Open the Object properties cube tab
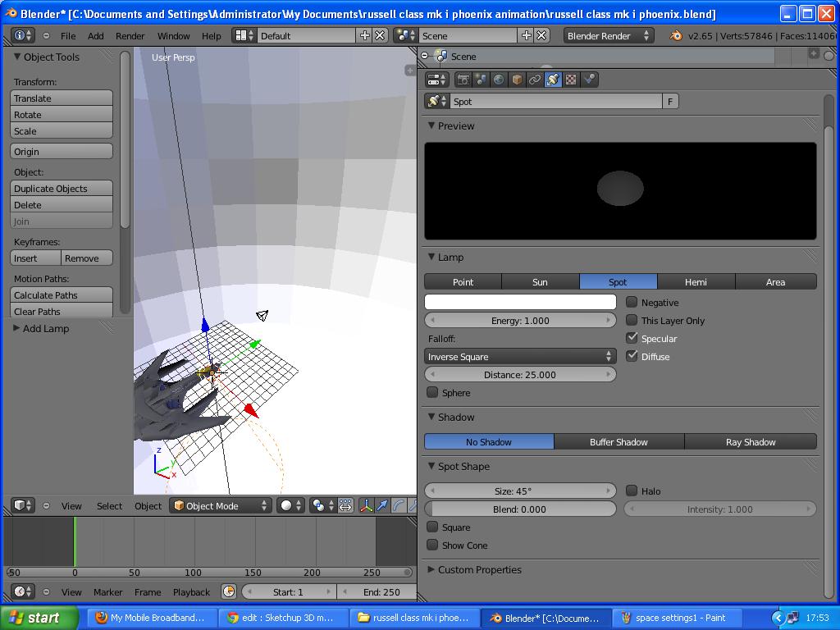This screenshot has height=630, width=840. pyautogui.click(x=517, y=80)
